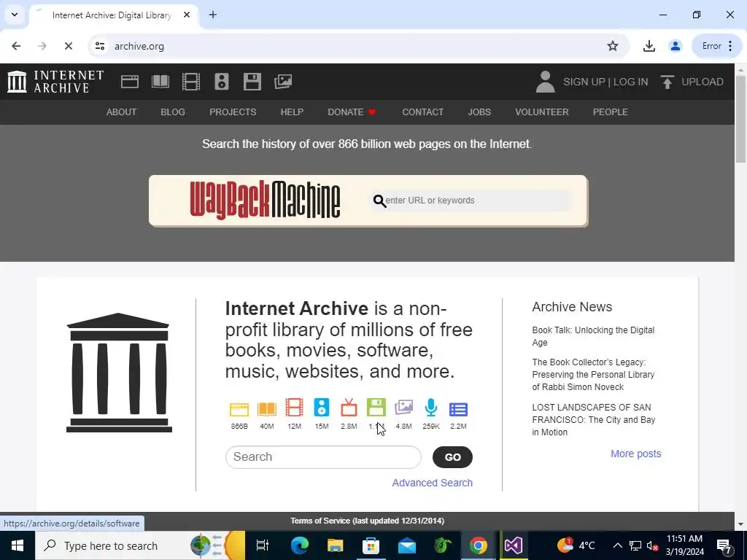Click the magnifier icon in Wayback Machine search
Viewport: 747px width, 560px height.
[x=379, y=201]
